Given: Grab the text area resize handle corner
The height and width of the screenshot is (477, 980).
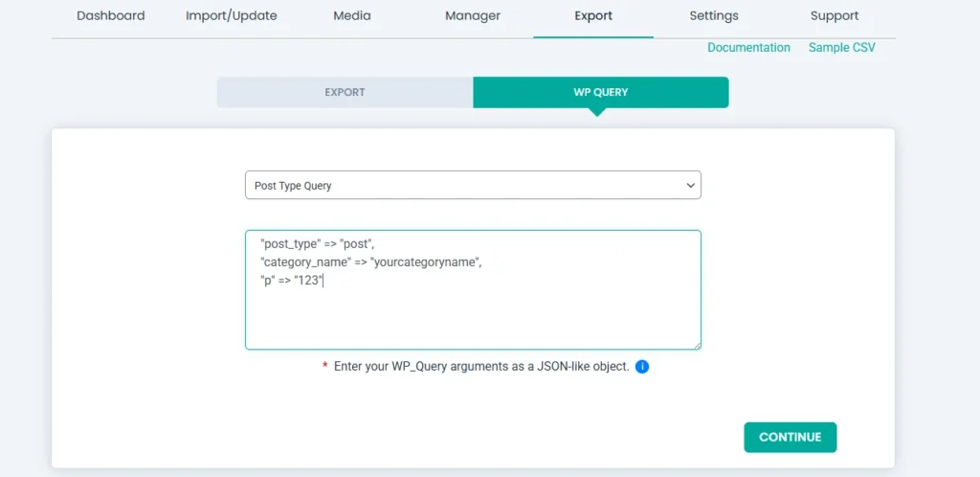Looking at the screenshot, I should pyautogui.click(x=697, y=346).
